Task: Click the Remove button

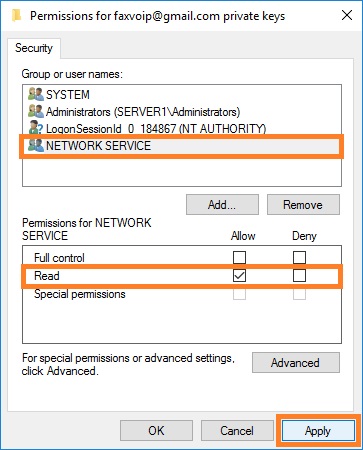Action: [x=303, y=205]
